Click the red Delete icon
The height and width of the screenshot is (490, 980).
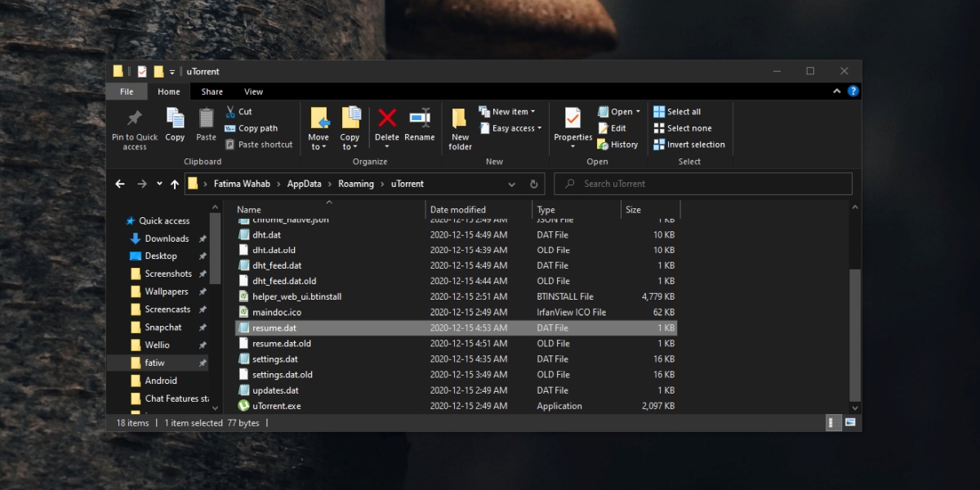coord(387,118)
